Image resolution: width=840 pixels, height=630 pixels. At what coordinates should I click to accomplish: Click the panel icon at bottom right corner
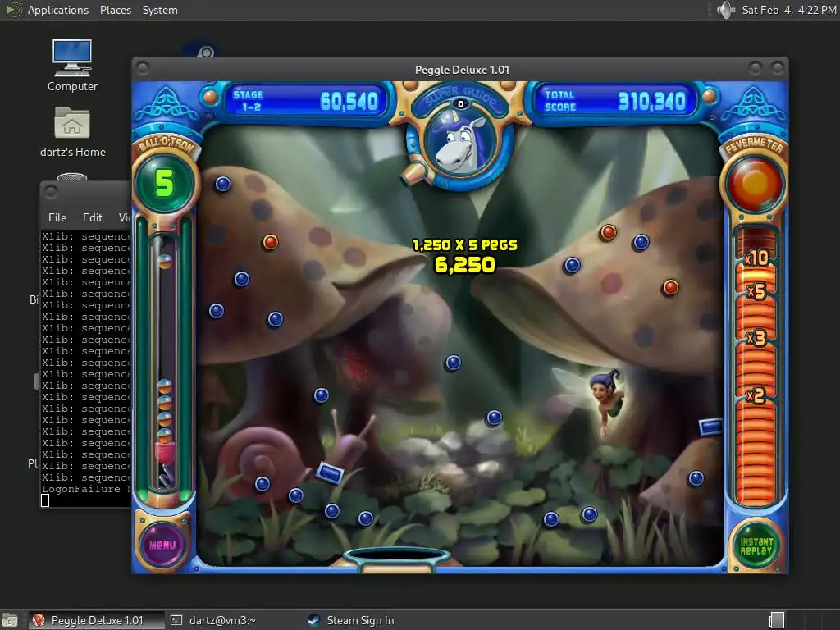(x=777, y=620)
